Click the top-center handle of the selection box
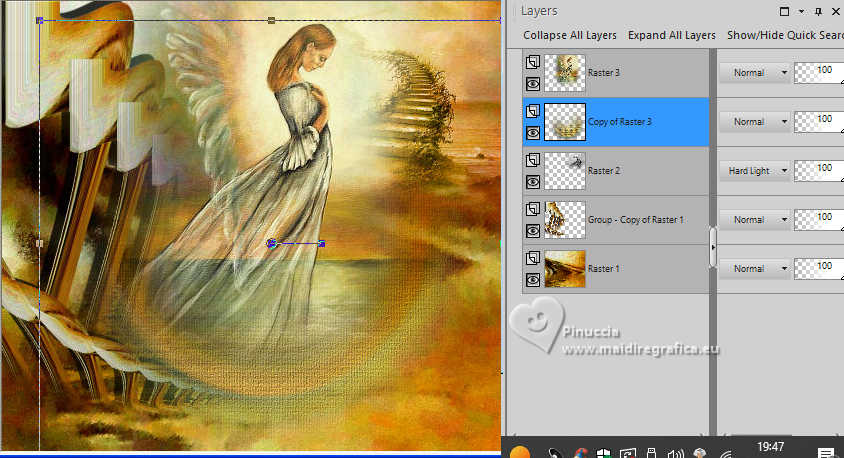Viewport: 844px width, 458px height. 271,20
